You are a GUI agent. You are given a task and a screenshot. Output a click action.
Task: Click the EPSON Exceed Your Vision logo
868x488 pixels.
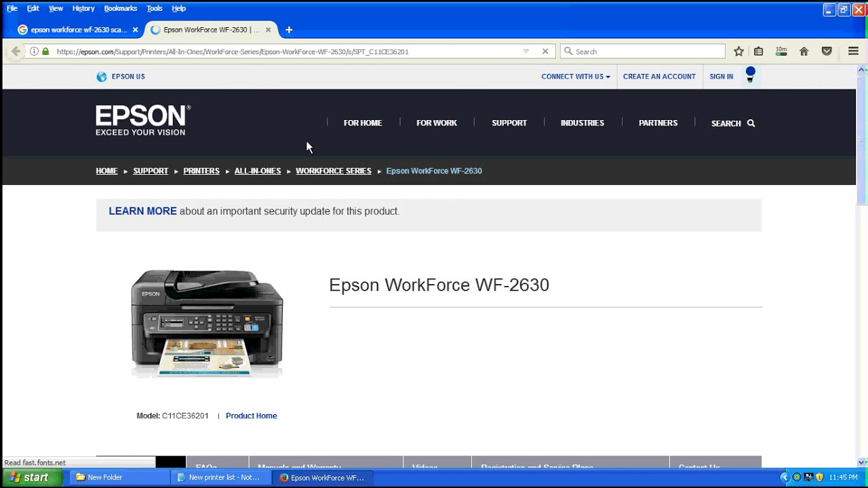tap(143, 121)
